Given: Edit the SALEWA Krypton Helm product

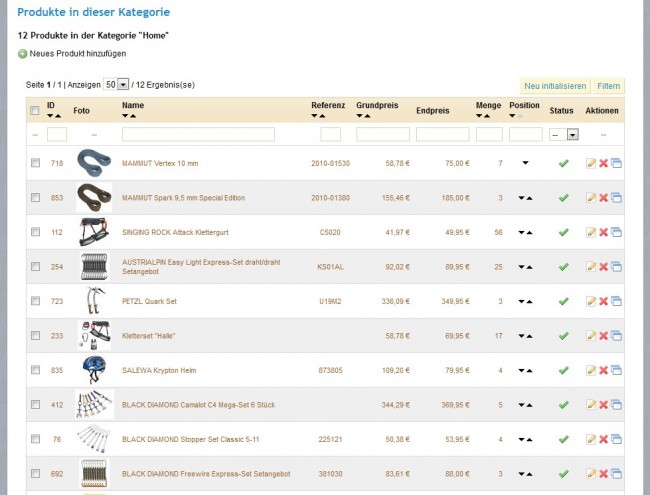Looking at the screenshot, I should pos(591,370).
